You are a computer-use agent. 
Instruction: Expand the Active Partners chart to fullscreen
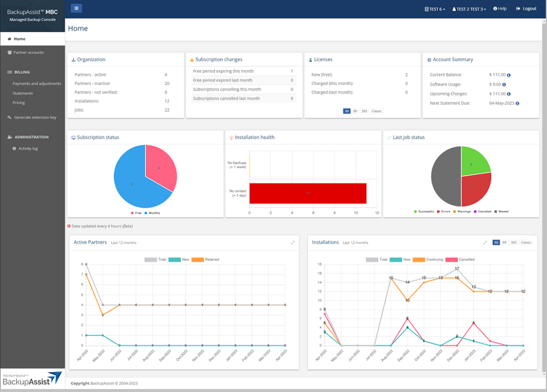[x=293, y=242]
